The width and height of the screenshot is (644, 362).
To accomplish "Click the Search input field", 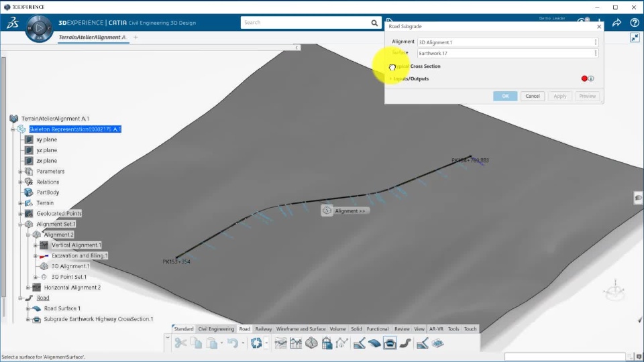I will (306, 23).
